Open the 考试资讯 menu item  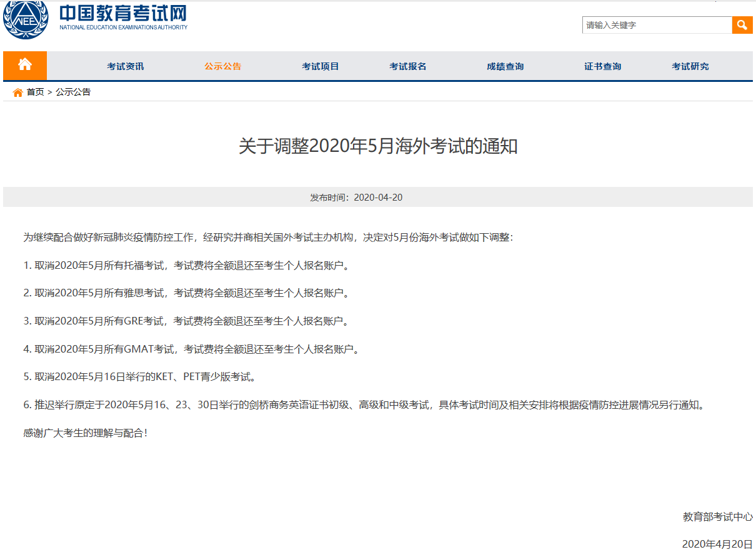(x=125, y=66)
